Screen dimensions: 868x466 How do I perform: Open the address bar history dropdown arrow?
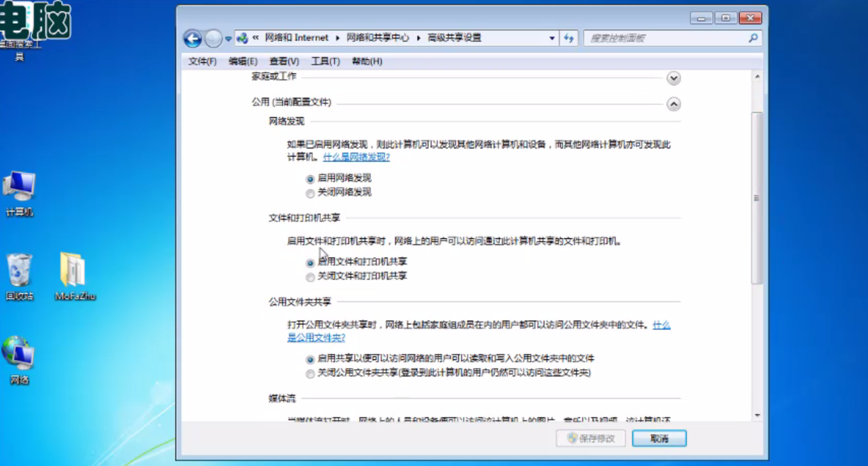coord(553,38)
